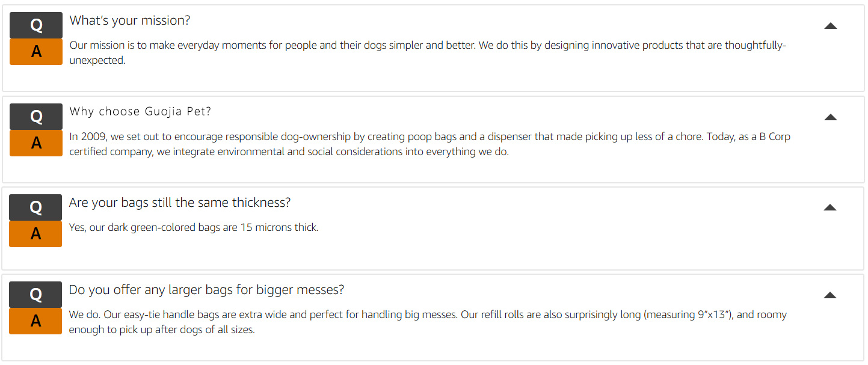Select the "Why choose Guojia Pet?" question title
This screenshot has width=868, height=365.
140,111
